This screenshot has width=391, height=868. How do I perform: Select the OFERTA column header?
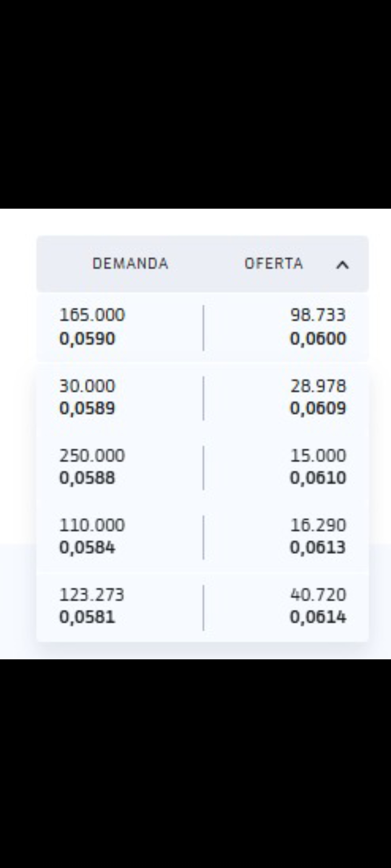click(274, 263)
